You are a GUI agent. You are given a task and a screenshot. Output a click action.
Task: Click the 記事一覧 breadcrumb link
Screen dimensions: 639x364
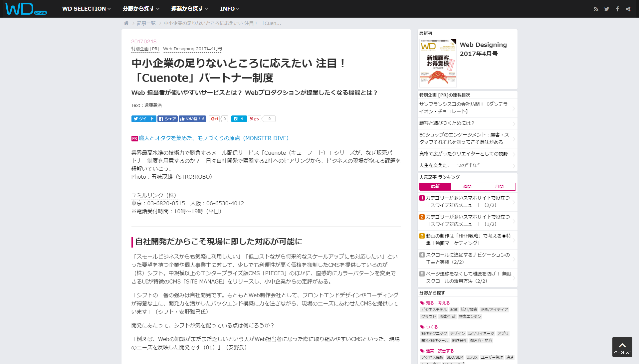146,23
